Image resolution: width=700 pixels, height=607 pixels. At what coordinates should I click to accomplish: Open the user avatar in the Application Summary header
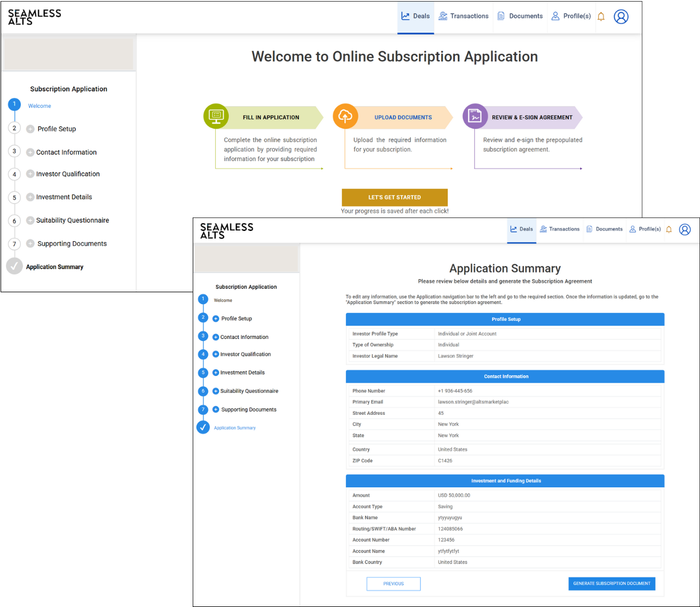click(685, 229)
